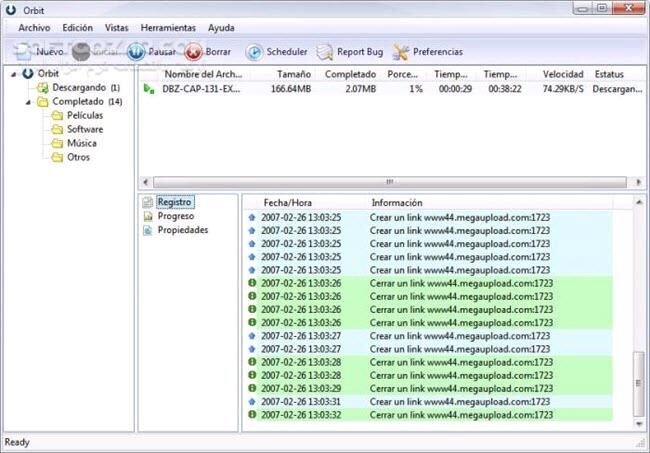Open the Herramientas menu
The image size is (650, 453).
[x=168, y=28]
